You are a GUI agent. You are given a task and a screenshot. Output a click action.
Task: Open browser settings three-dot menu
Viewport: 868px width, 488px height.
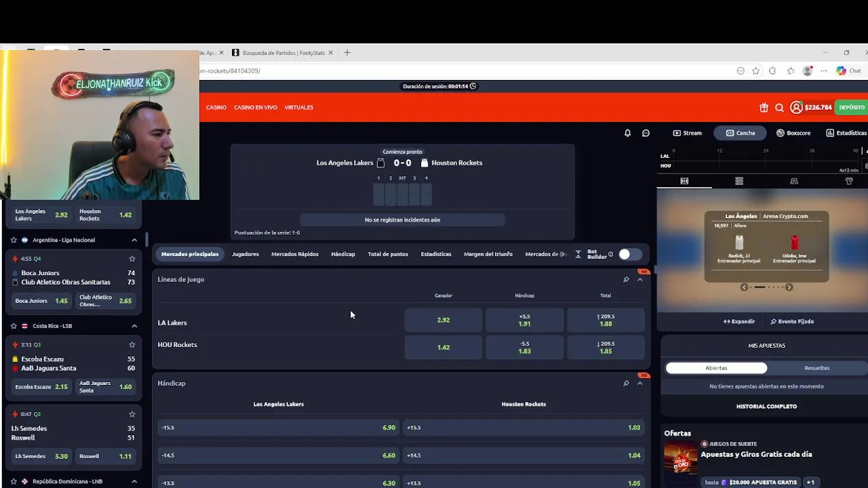(x=824, y=70)
